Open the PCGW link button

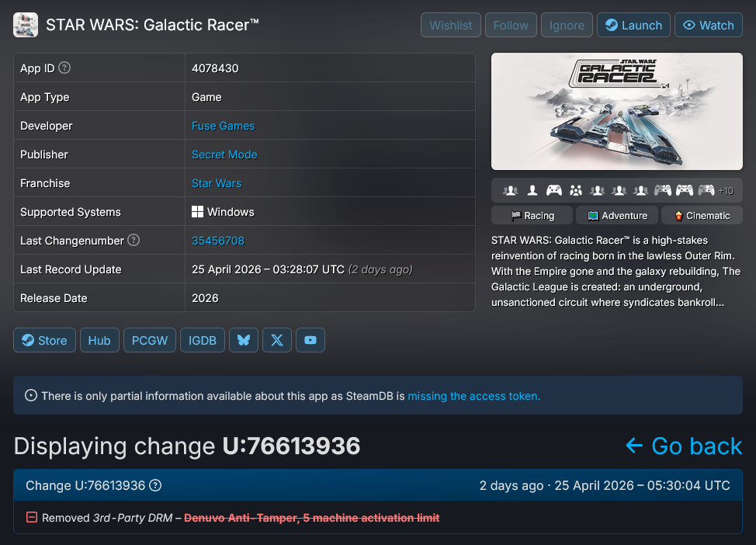point(150,341)
